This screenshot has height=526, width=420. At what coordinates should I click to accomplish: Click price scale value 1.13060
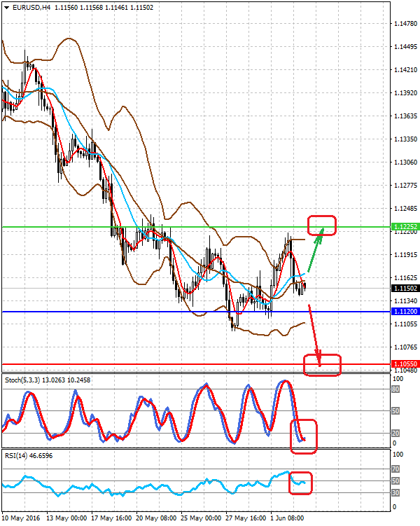[405, 162]
